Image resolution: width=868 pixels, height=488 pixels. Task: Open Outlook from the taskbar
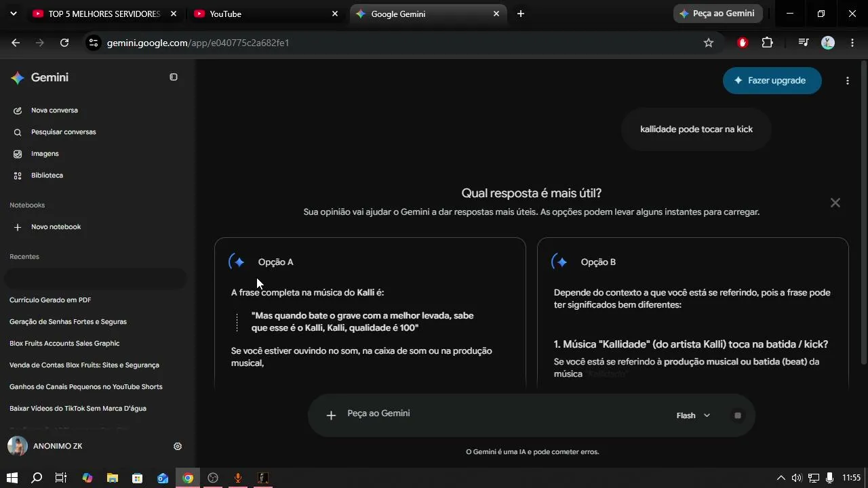[163, 478]
